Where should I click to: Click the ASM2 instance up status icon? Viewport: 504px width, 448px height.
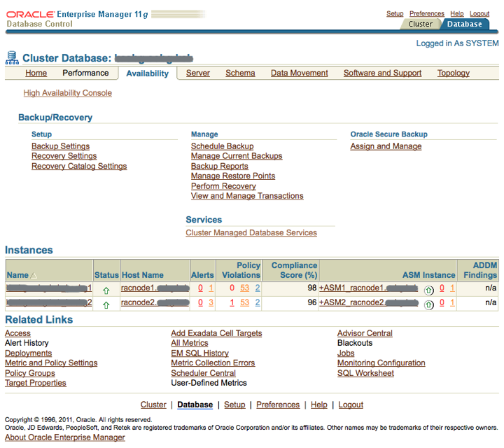click(x=428, y=304)
